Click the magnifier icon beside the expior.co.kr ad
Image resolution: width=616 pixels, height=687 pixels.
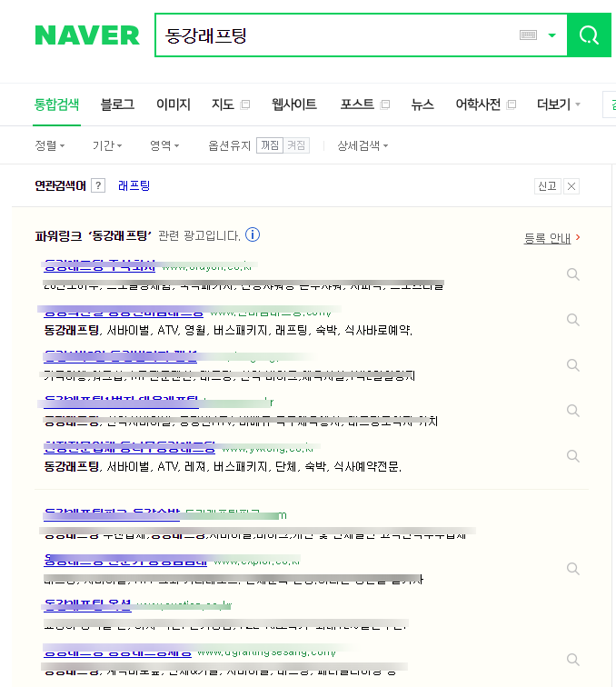coord(573,569)
